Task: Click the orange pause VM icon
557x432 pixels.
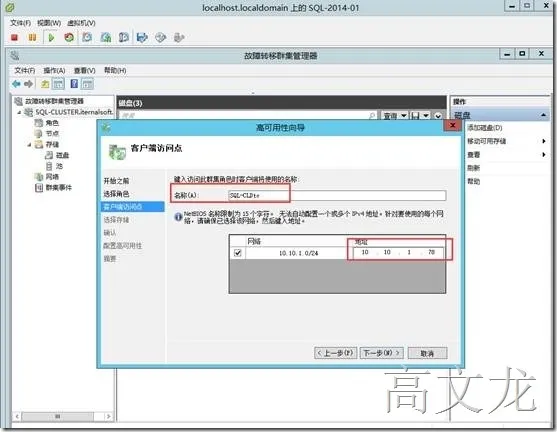Action: [32, 37]
